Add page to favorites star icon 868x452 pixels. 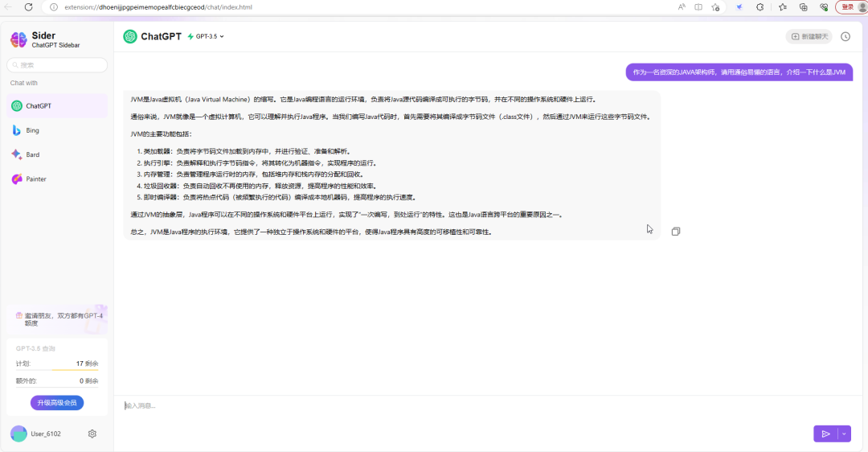click(x=716, y=7)
